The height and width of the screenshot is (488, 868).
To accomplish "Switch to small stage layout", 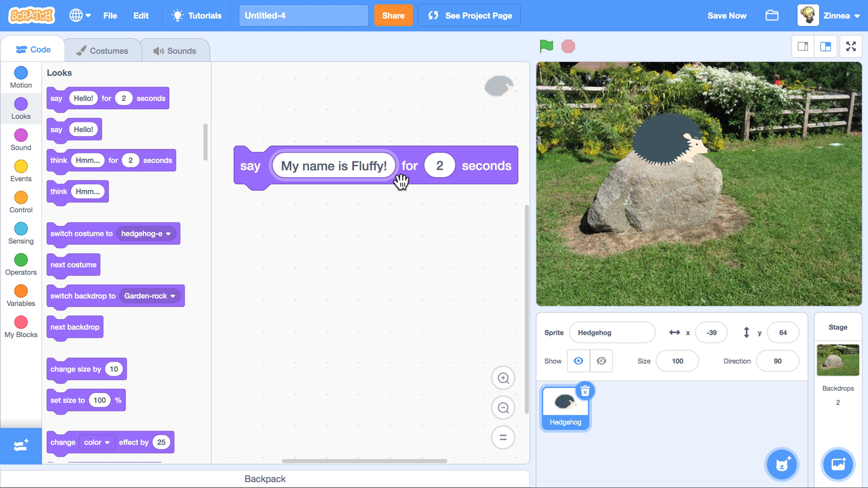I will [803, 47].
